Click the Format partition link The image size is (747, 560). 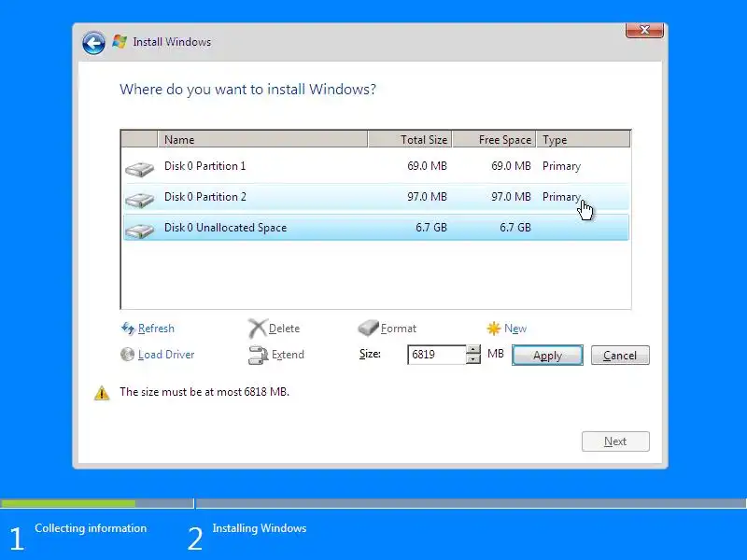[399, 329]
